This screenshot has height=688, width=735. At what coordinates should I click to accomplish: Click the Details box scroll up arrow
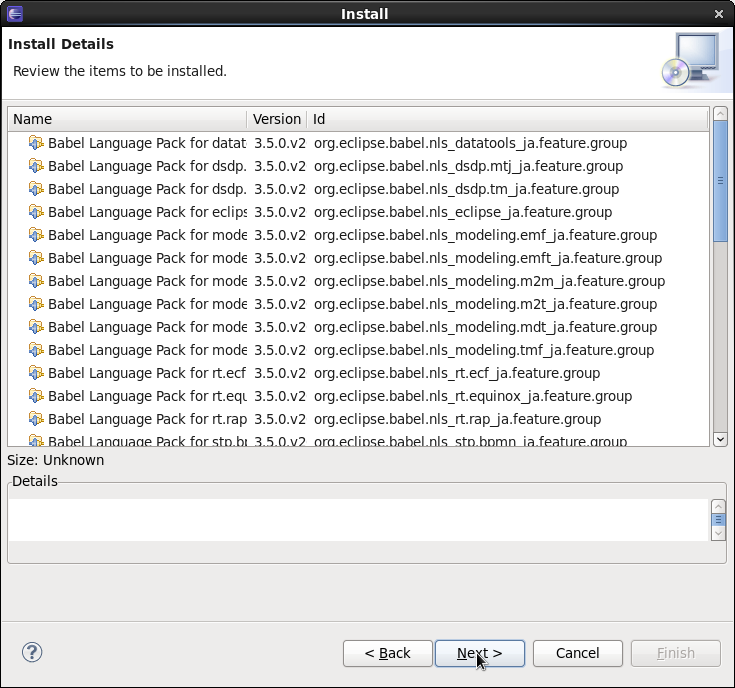(718, 507)
